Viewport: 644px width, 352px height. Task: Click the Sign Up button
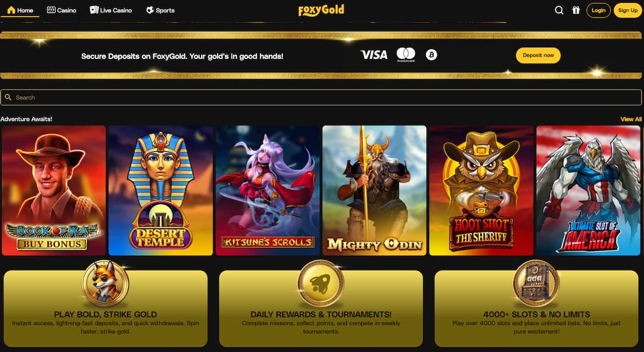point(627,10)
